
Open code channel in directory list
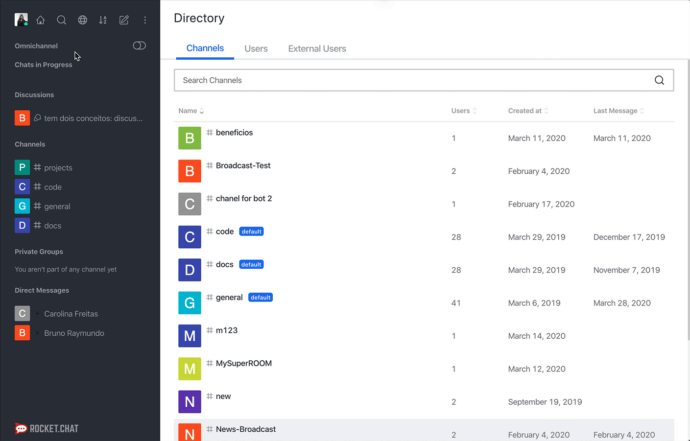click(424, 237)
